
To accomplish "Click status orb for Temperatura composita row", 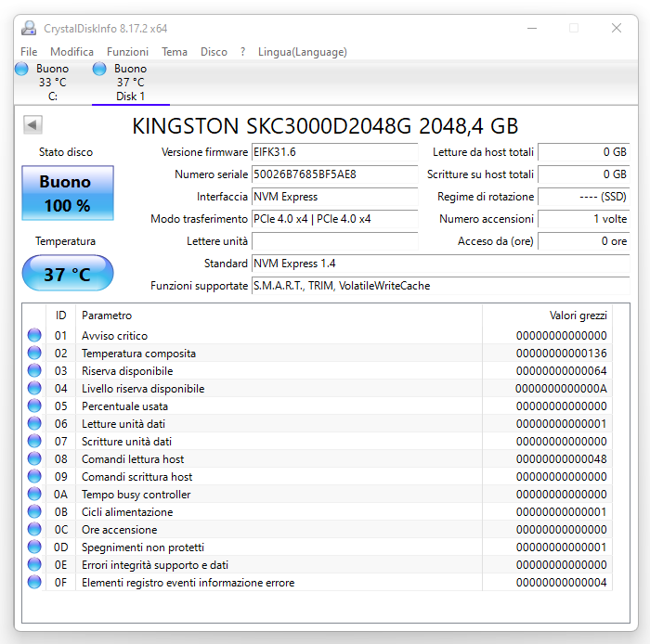I will [34, 353].
